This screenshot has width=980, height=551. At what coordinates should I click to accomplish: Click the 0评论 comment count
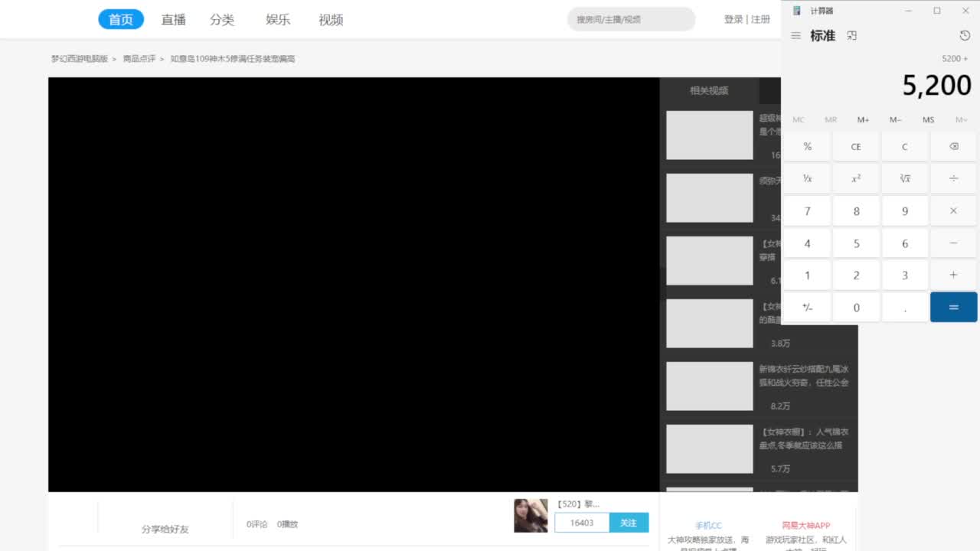257,524
